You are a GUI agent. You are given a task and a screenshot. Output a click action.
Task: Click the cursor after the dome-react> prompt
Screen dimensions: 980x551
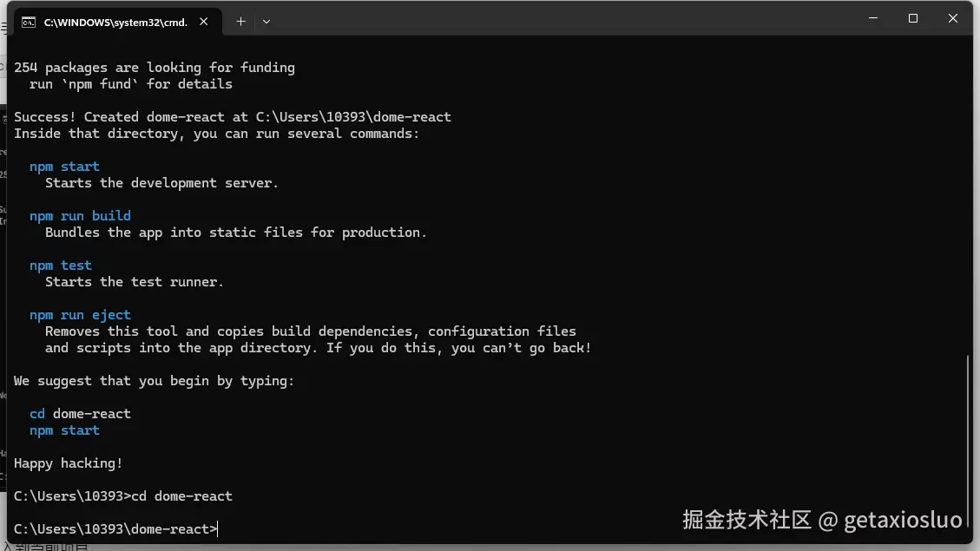pyautogui.click(x=218, y=529)
